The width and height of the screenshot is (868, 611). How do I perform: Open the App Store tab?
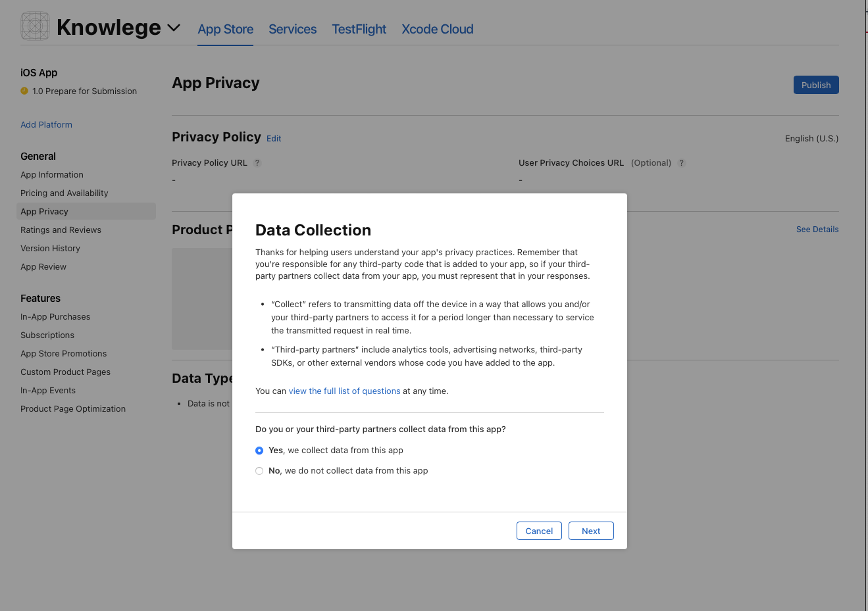pos(226,29)
